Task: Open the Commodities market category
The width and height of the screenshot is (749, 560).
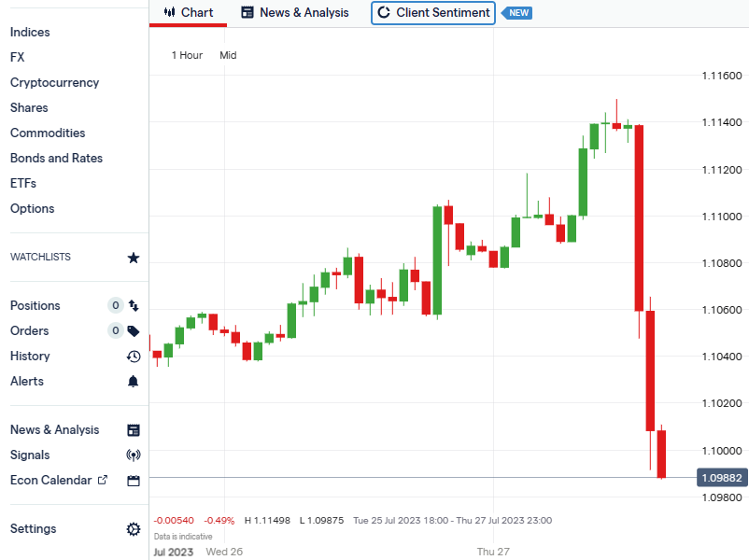Action: point(48,133)
